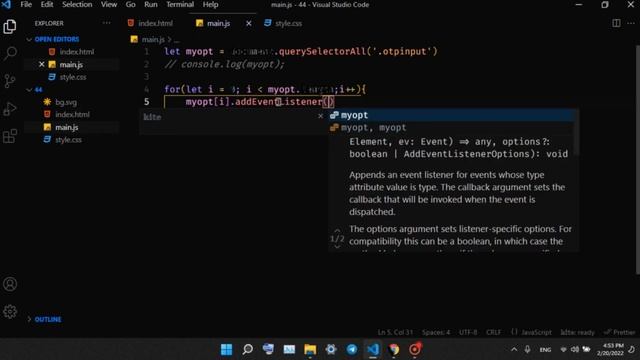
Task: Open taskbar Search magnifier
Action: click(x=247, y=349)
